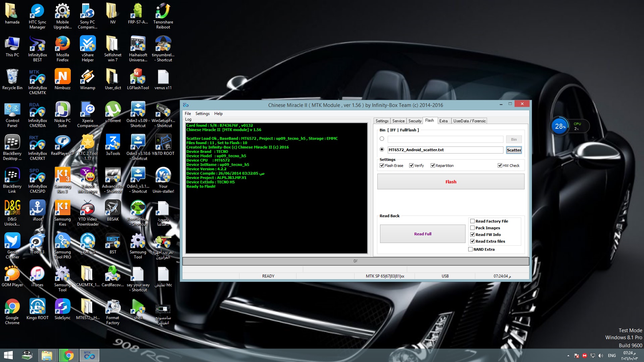The width and height of the screenshot is (644, 362).
Task: Open the Windows Start button
Action: click(8, 355)
